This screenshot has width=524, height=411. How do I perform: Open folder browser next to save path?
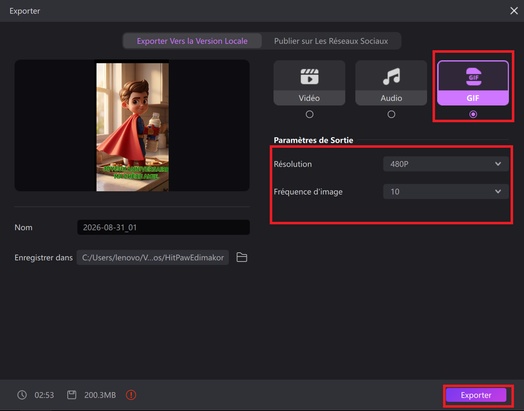(242, 257)
